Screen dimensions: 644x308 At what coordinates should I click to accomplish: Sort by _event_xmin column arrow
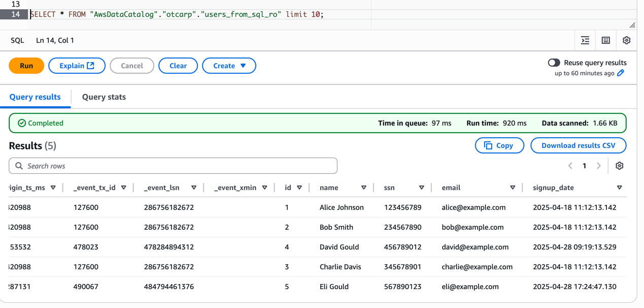coord(265,188)
